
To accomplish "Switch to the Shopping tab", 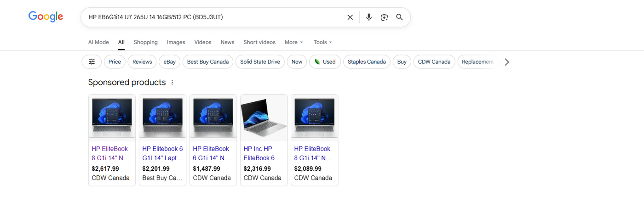I will click(x=145, y=42).
